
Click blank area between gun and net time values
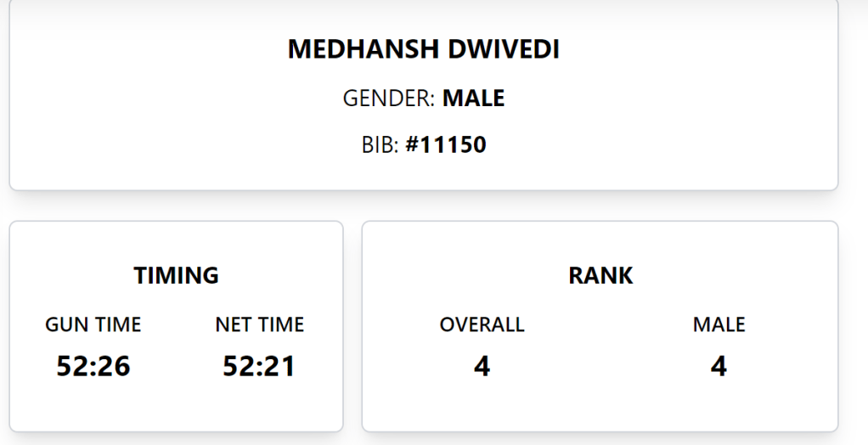[176, 367]
